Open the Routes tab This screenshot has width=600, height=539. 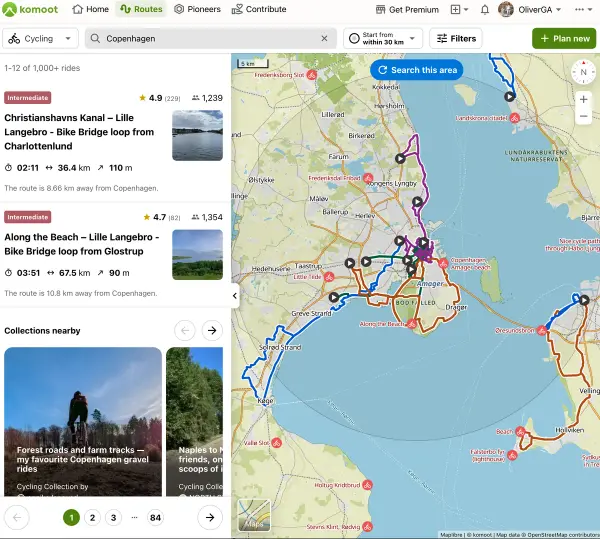click(x=141, y=9)
